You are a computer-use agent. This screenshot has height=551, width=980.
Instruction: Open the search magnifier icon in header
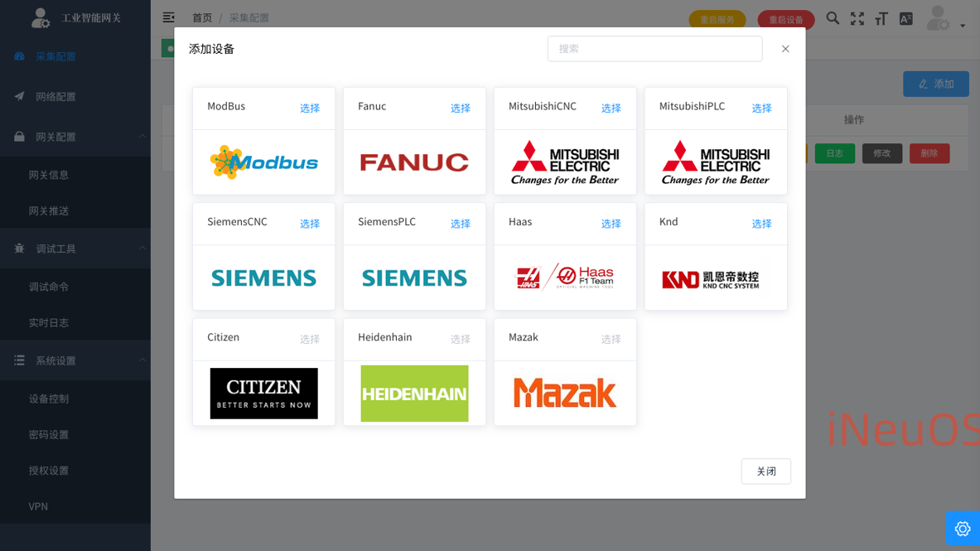pyautogui.click(x=833, y=18)
